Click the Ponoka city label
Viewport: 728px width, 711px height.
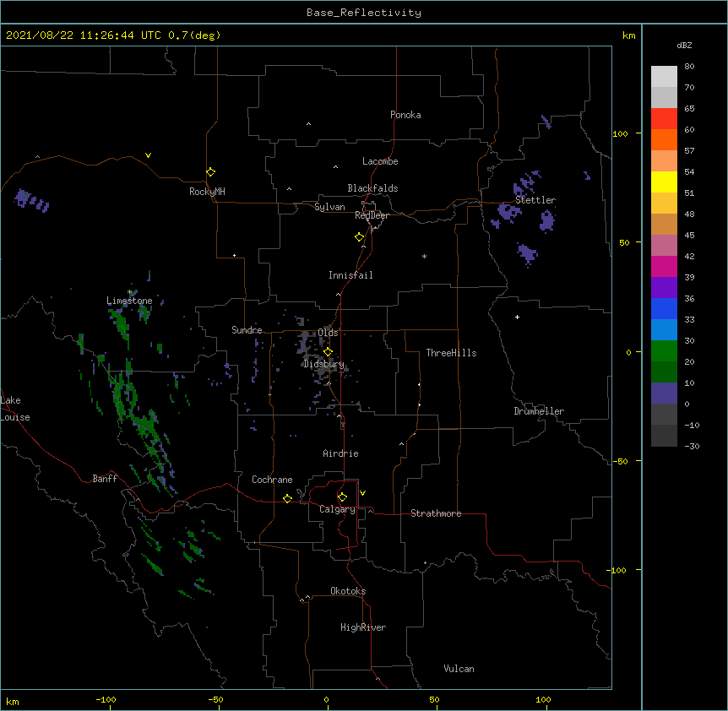pyautogui.click(x=405, y=115)
